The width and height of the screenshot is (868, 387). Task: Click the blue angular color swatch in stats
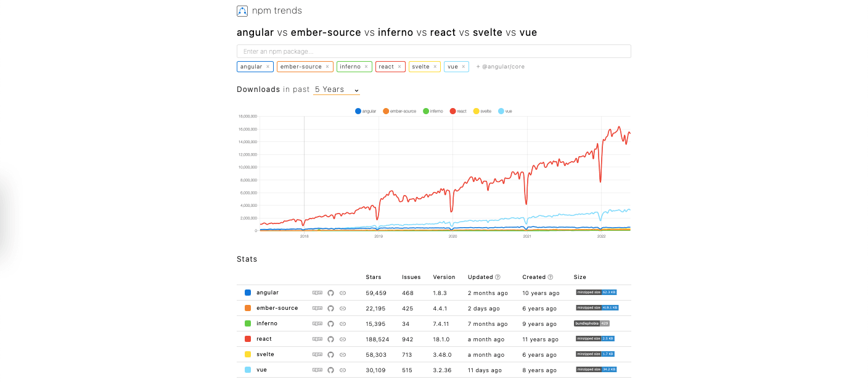tap(248, 293)
